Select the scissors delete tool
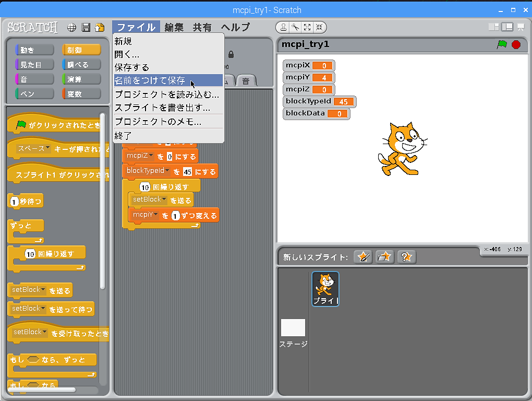This screenshot has width=532, height=401. [x=295, y=28]
